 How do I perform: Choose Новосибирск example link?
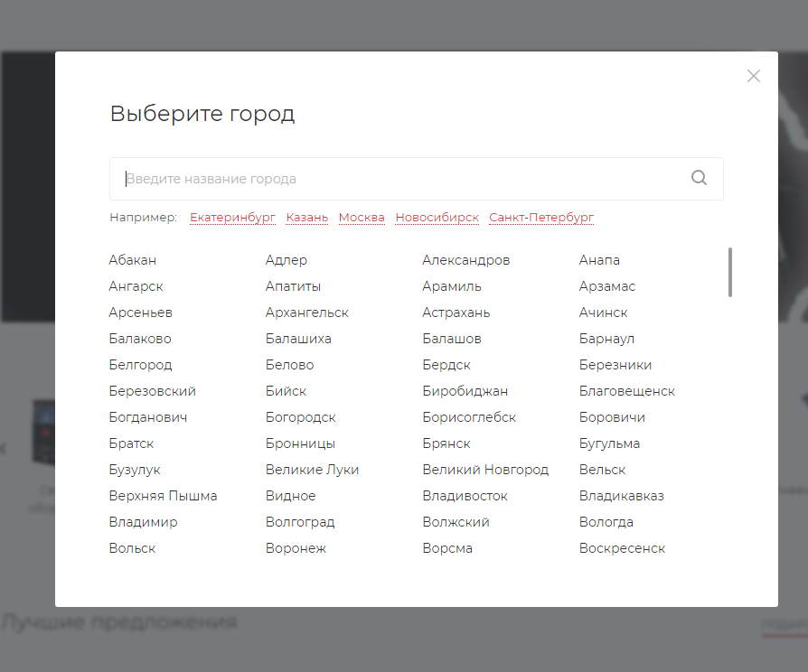(x=437, y=218)
